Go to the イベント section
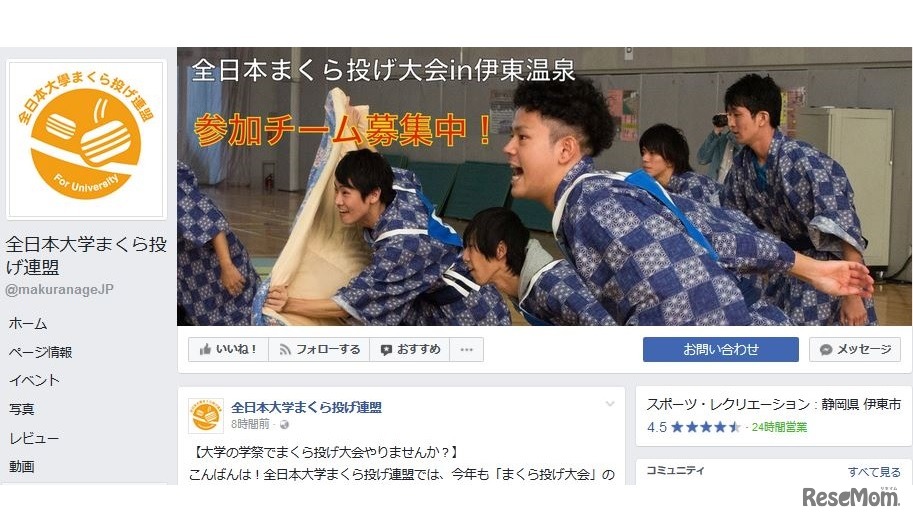This screenshot has width=913, height=520. (34, 380)
